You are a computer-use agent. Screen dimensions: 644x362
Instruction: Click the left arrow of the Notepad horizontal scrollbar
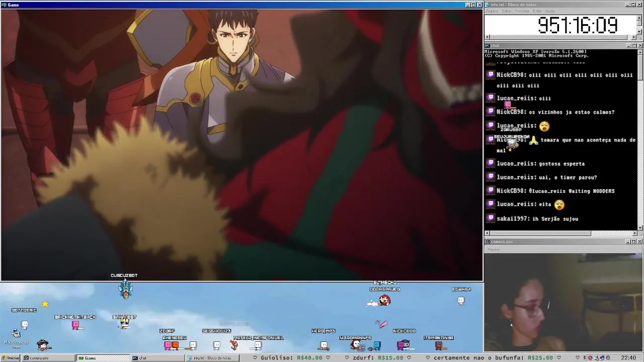(x=487, y=37)
